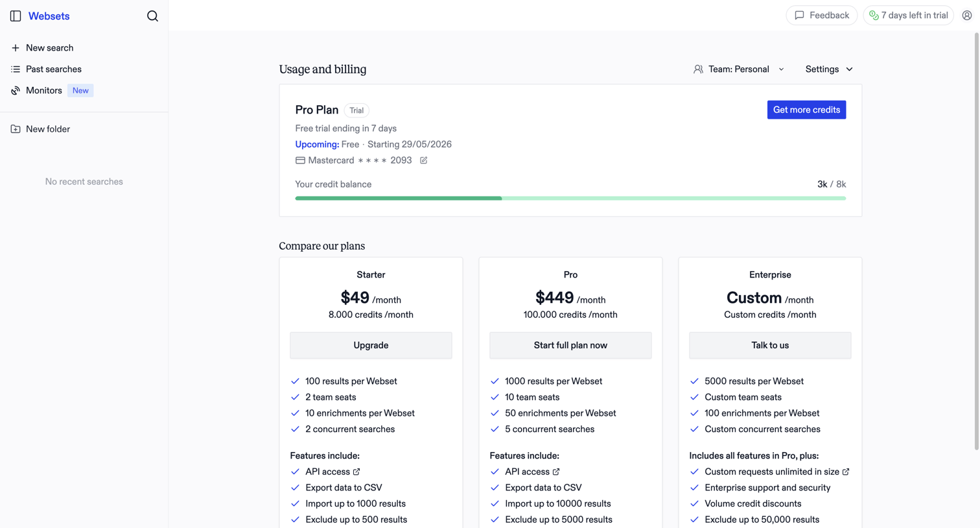Screen dimensions: 980x528
Task: Click the $449 /month price
Action: 570,298
